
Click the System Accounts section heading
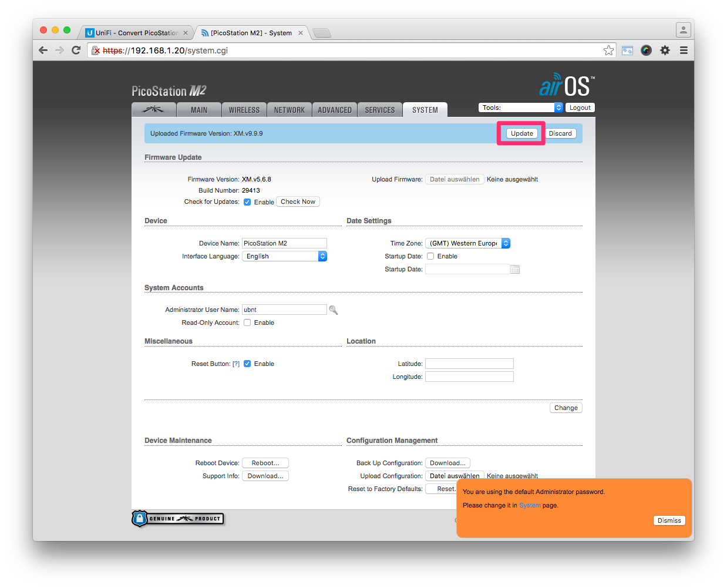point(174,288)
